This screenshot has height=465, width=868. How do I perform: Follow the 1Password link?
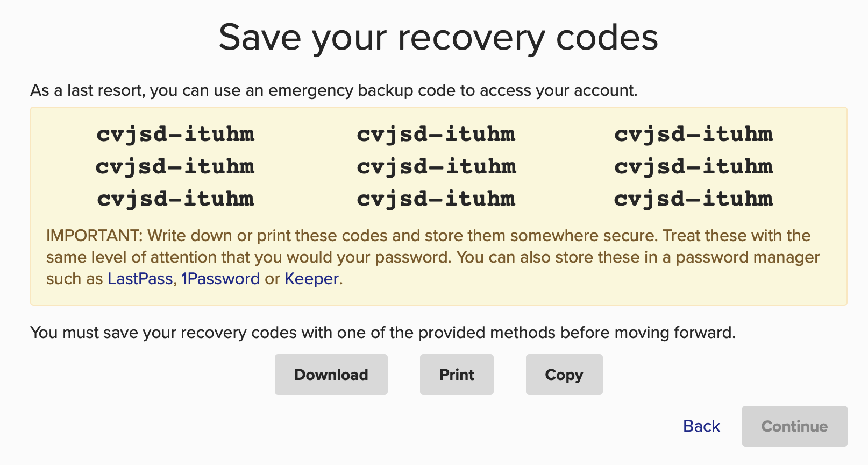pyautogui.click(x=220, y=279)
